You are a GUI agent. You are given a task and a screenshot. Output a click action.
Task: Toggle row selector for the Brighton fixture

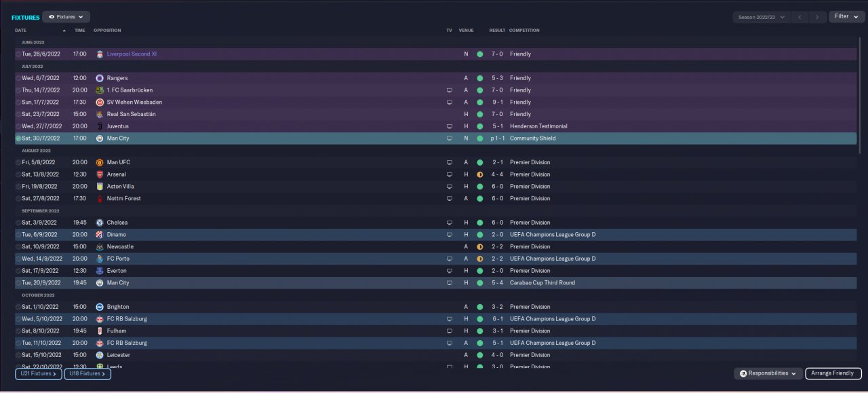point(18,307)
